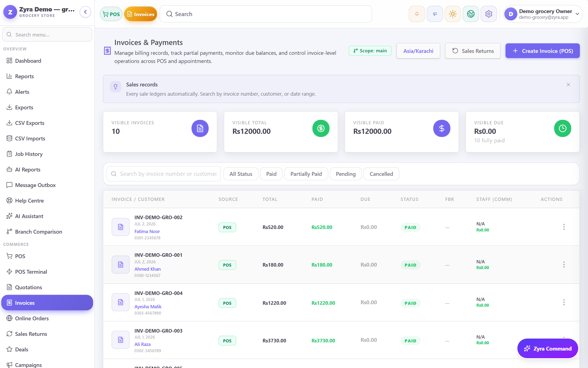This screenshot has height=368, width=588.
Task: Open POS Terminal in the sidebar
Action: tap(47, 272)
